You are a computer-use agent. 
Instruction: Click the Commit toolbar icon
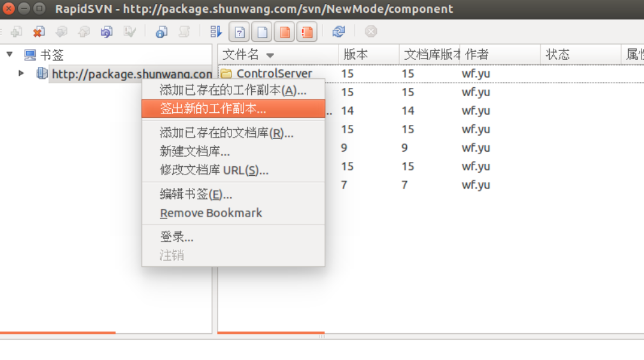[84, 32]
